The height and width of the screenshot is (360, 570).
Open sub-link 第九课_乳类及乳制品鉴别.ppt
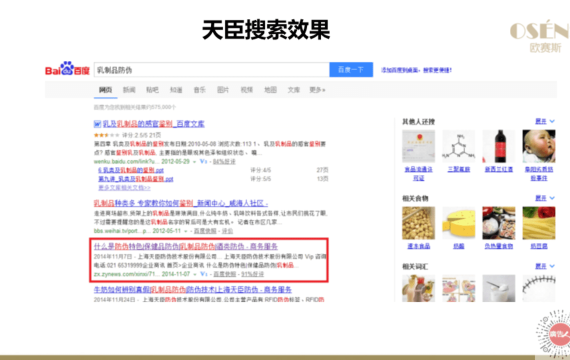pos(136,179)
